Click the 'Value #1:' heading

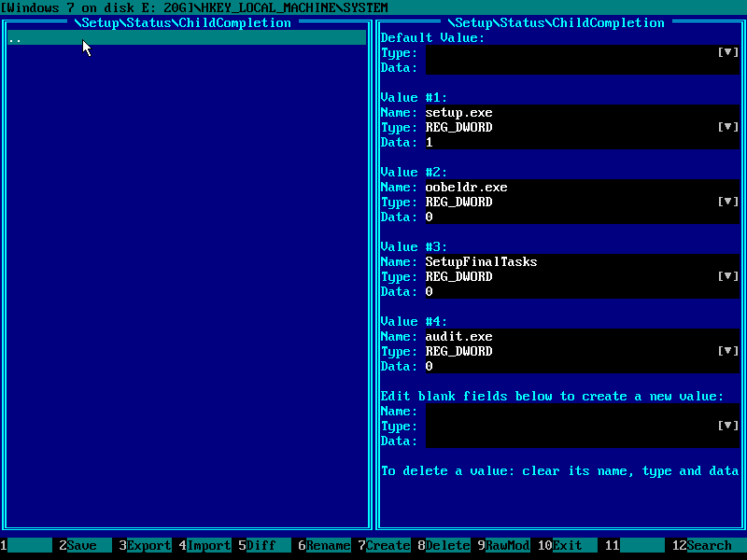(414, 97)
